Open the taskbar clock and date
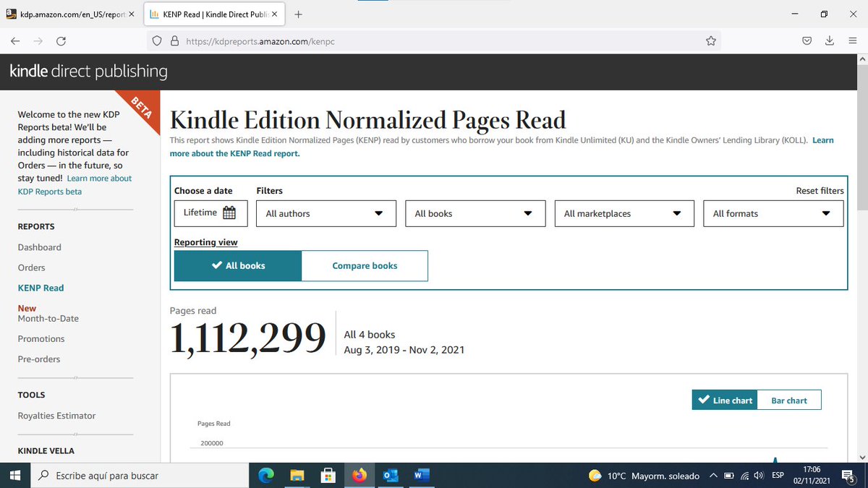 tap(812, 475)
